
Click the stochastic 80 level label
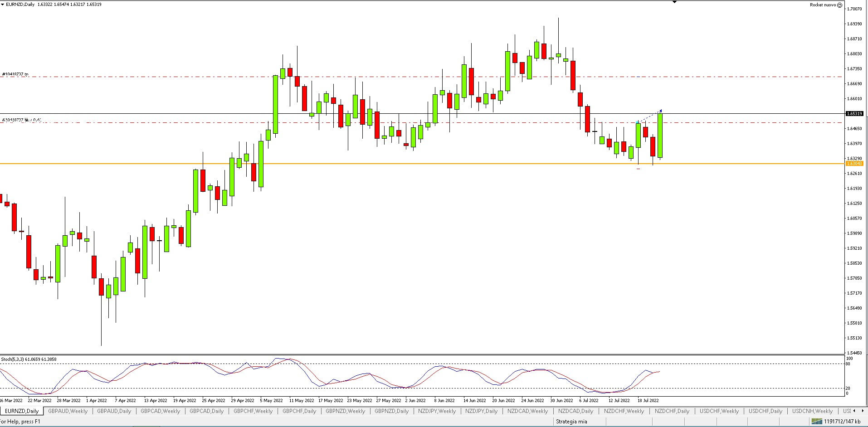point(848,364)
